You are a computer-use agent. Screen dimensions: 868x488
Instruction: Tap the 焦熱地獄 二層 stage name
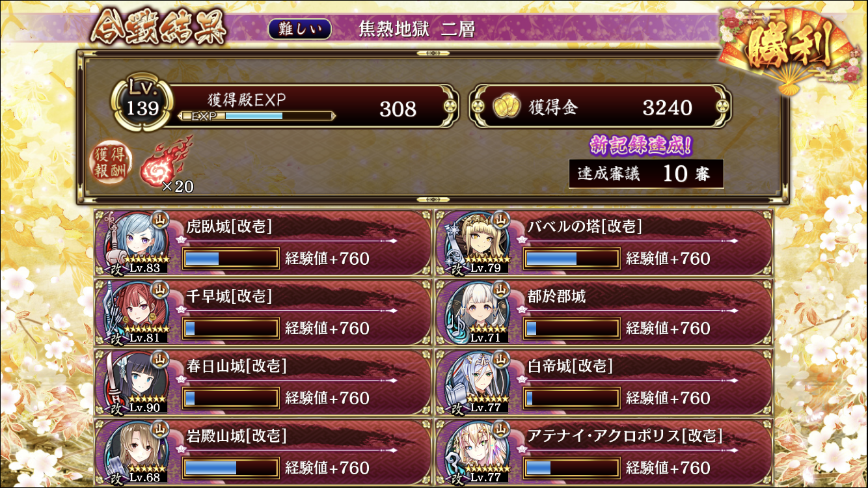click(x=417, y=29)
